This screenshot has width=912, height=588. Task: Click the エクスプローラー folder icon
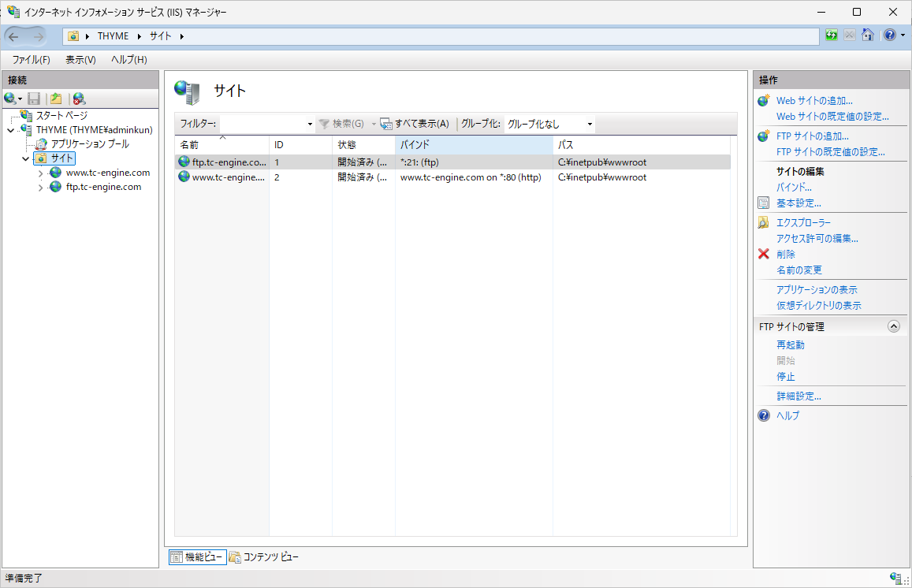point(764,222)
